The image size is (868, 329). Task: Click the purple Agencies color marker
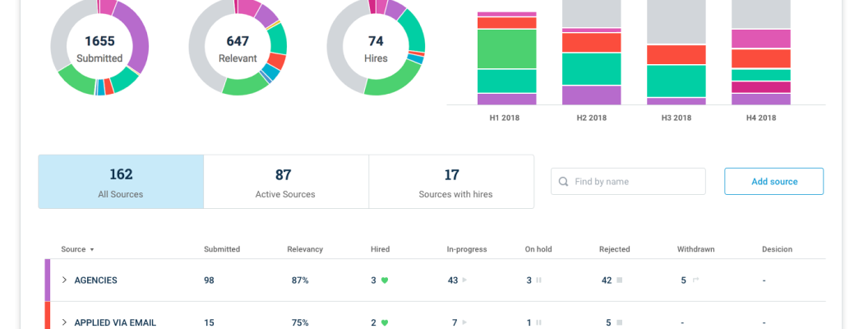tap(48, 280)
